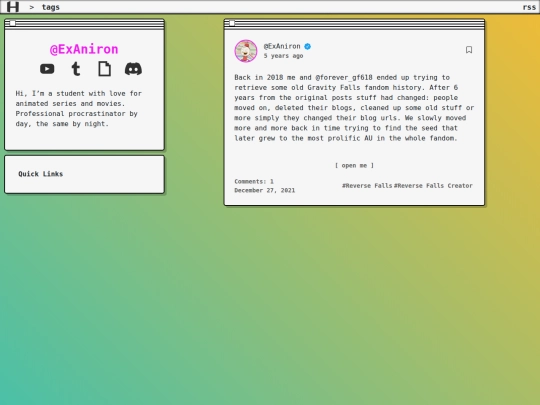Click the 'December 27, 2021' date
Viewport: 540px width, 405px height.
coord(264,190)
